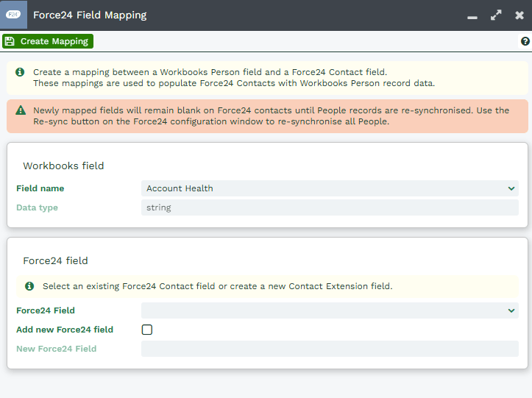Click the New Force24 Field text box
The width and height of the screenshot is (532, 398).
coord(330,349)
